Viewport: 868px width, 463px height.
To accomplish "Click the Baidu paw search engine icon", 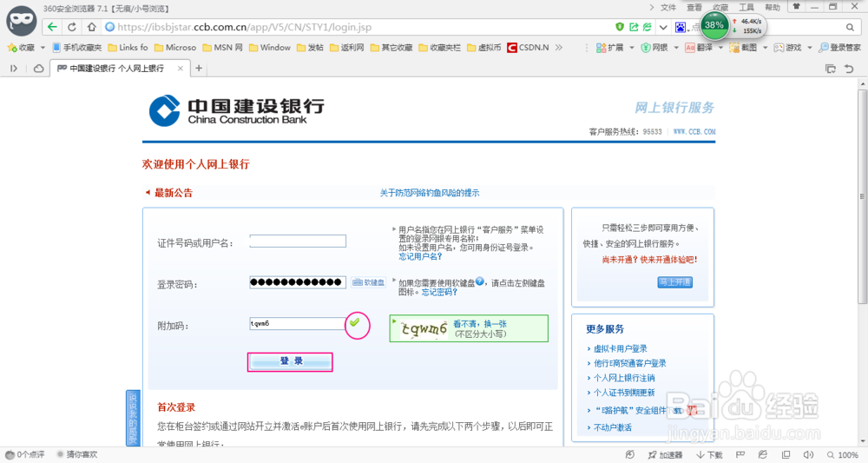I will coord(681,27).
